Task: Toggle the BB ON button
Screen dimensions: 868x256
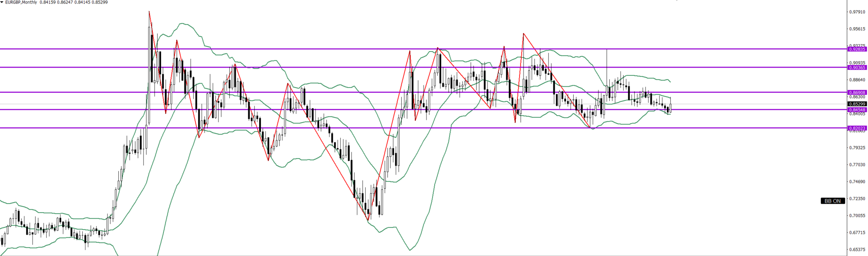Action: coord(832,201)
